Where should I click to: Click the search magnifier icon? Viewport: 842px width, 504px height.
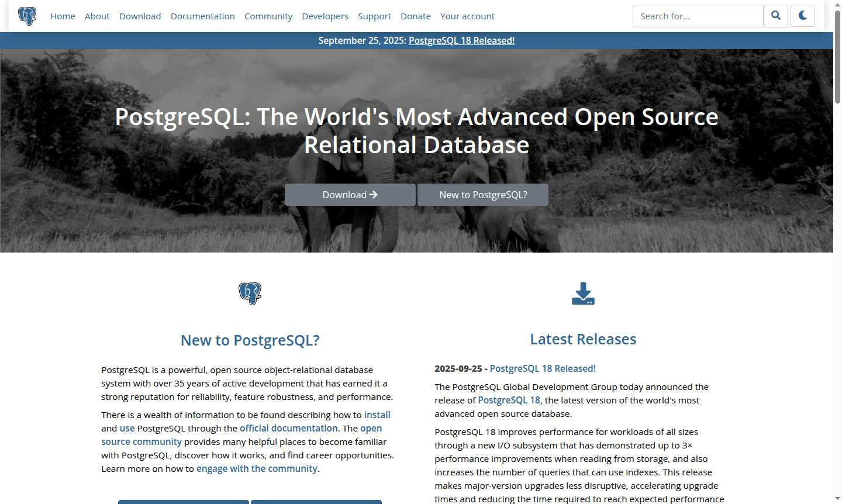(776, 16)
